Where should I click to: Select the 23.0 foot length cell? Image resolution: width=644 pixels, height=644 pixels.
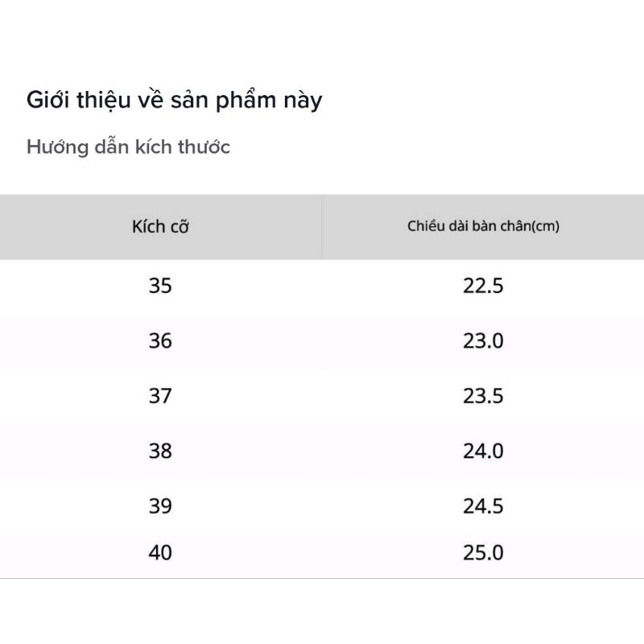[x=483, y=341]
